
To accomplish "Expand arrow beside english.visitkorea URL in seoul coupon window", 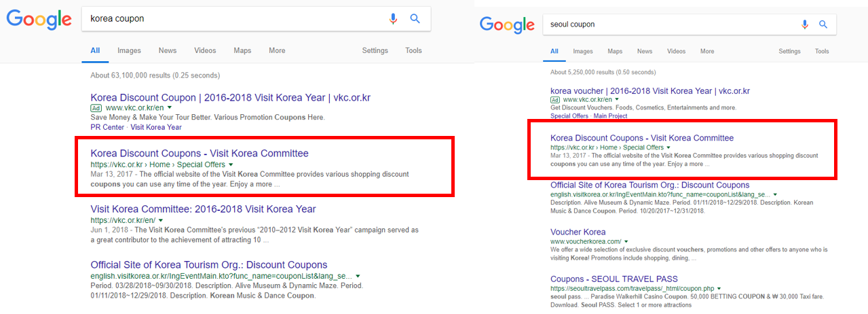I will [776, 194].
